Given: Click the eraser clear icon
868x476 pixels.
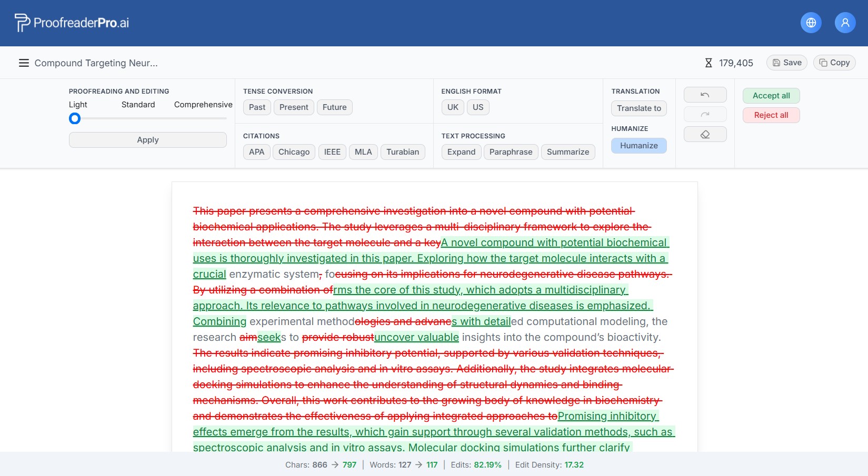Looking at the screenshot, I should click(x=705, y=135).
